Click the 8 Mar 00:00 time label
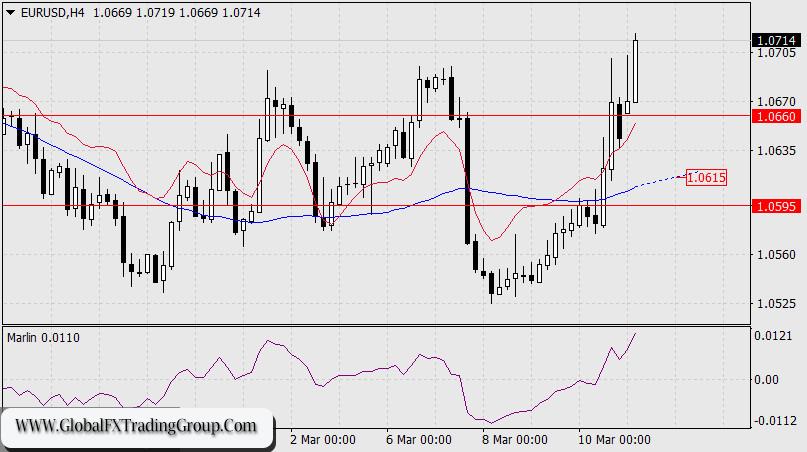This screenshot has height=452, width=807. [515, 440]
